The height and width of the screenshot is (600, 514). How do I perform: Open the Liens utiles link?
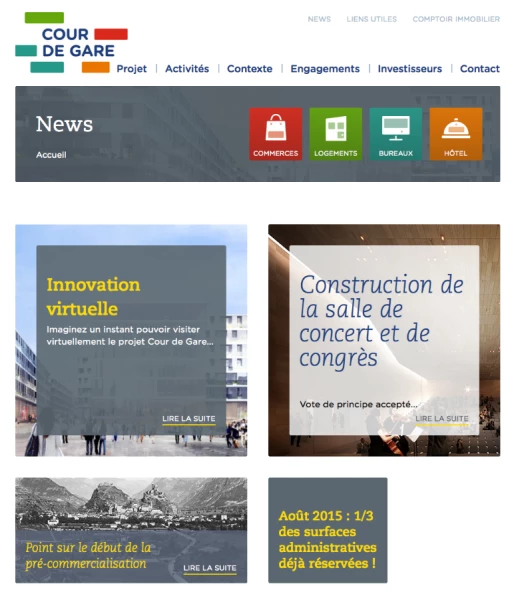point(372,19)
